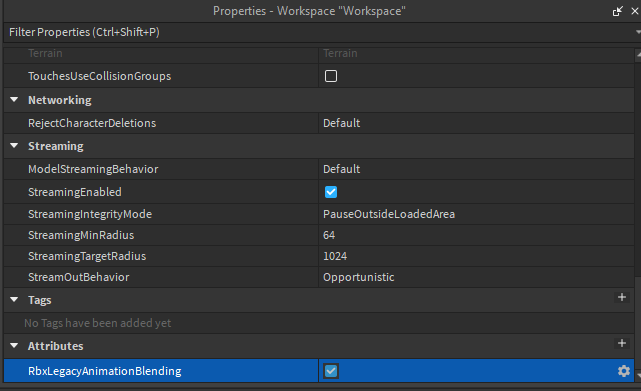Click the Filter Properties search field
The image size is (641, 391).
pos(319,32)
